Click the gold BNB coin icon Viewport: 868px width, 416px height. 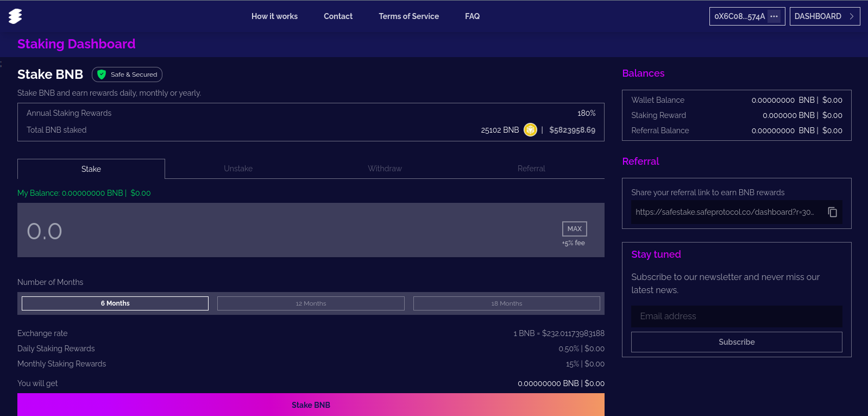click(x=530, y=130)
